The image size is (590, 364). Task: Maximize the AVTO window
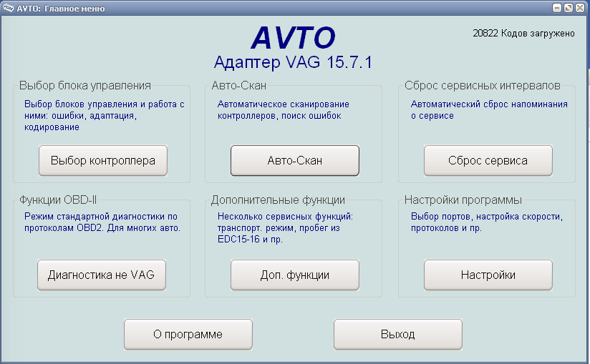[569, 8]
